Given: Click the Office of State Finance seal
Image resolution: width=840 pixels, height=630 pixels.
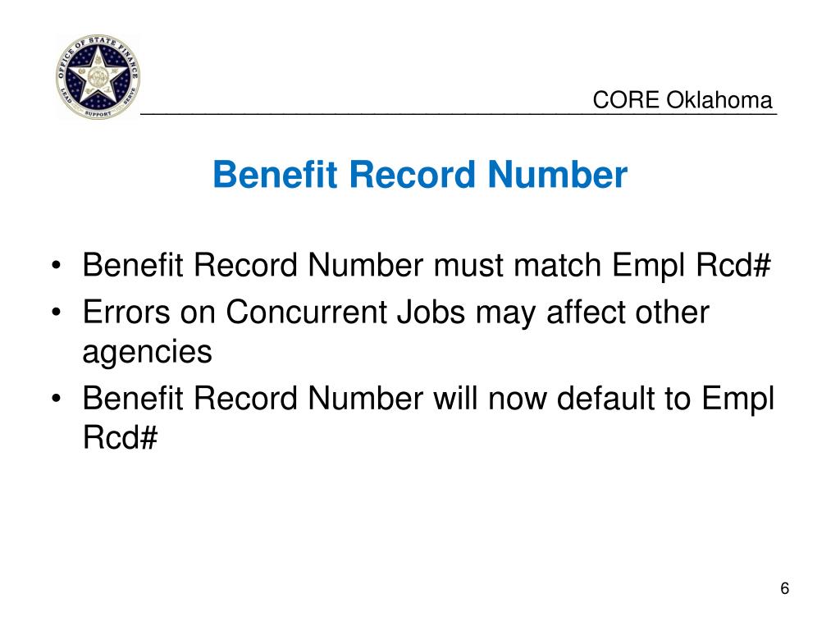Looking at the screenshot, I should (x=98, y=76).
